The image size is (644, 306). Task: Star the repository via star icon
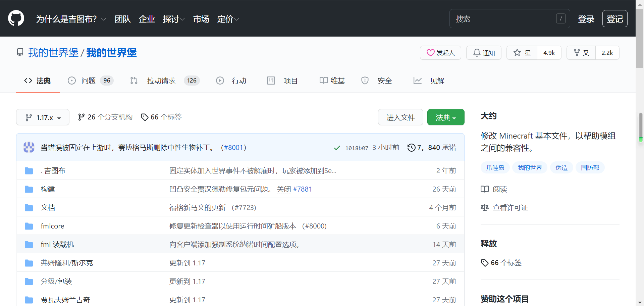click(x=517, y=53)
